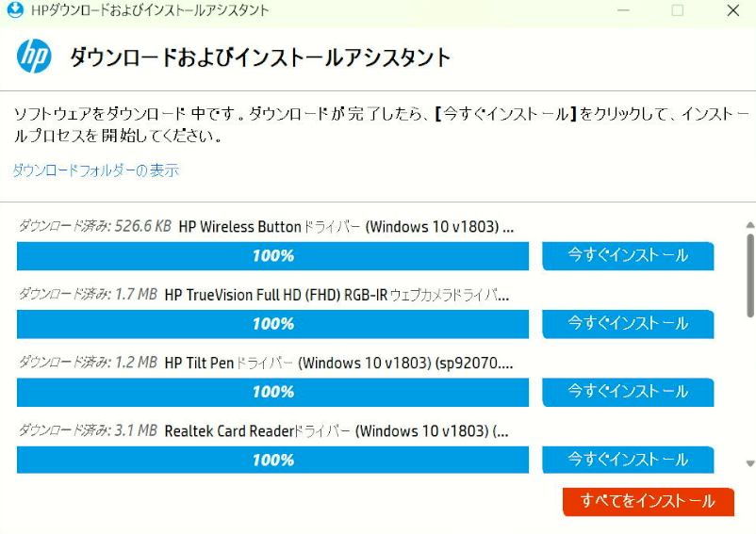This screenshot has height=534, width=756.
Task: Close the HP download assistant window
Action: tap(732, 10)
